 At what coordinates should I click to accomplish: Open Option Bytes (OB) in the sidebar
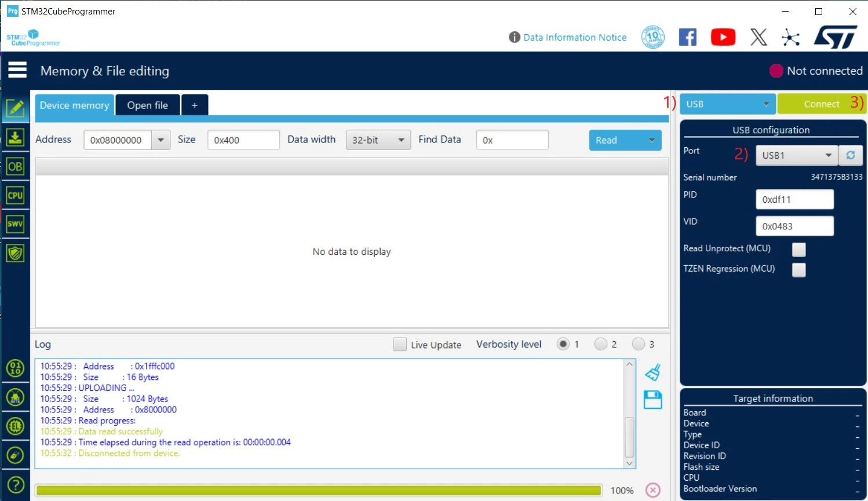point(15,167)
